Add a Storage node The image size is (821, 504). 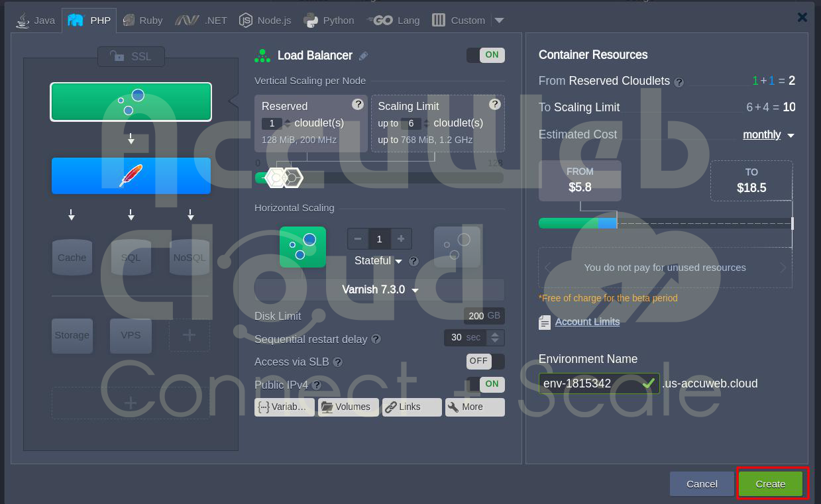pyautogui.click(x=72, y=335)
